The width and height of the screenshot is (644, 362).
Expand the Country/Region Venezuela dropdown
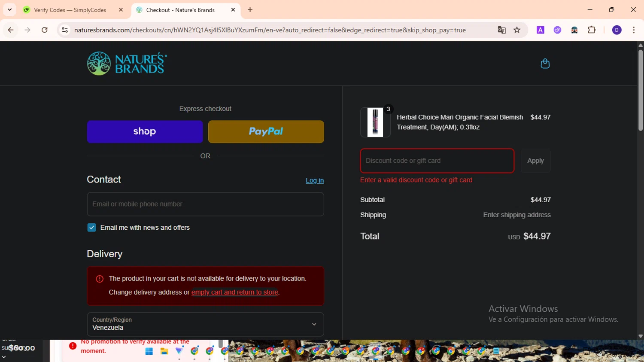click(x=205, y=324)
